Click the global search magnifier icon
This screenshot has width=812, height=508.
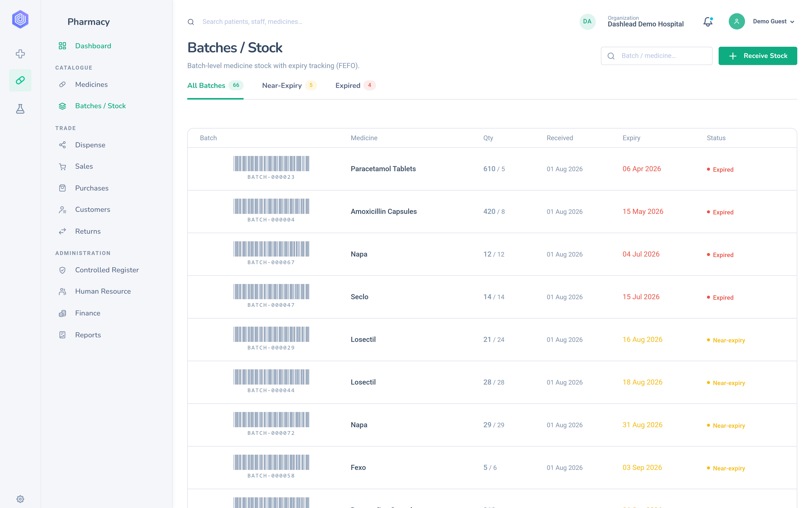point(191,22)
